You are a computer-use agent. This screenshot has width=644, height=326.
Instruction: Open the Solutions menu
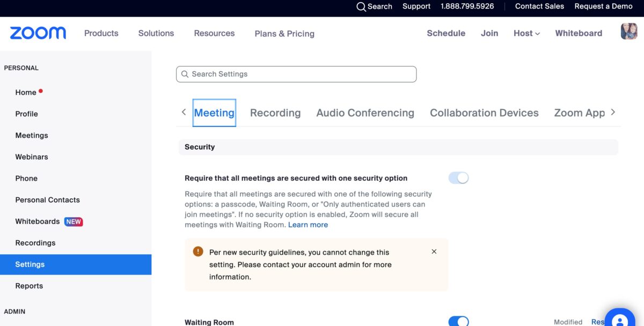point(156,33)
